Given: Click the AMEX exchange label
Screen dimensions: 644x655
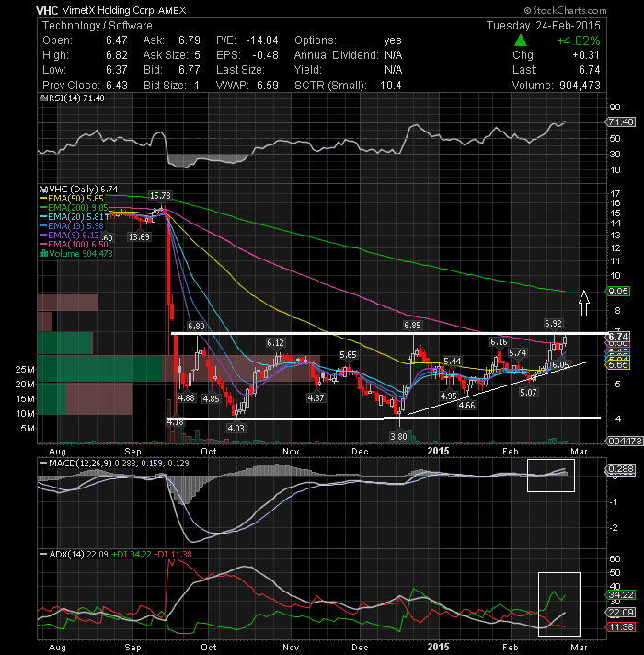Looking at the screenshot, I should point(172,10).
